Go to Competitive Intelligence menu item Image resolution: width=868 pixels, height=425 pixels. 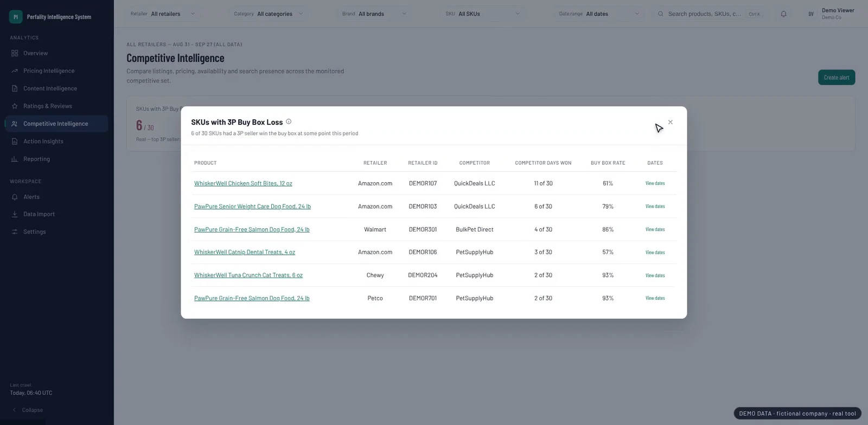[56, 124]
